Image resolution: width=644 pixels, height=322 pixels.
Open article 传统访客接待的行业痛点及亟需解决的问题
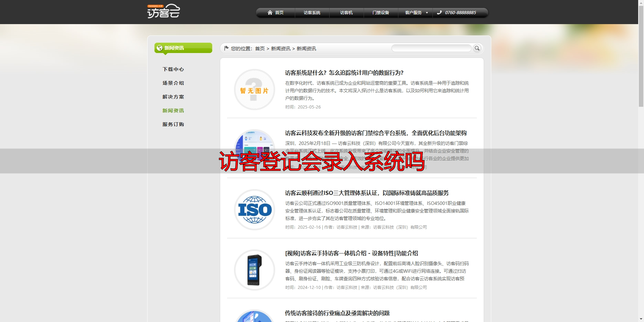point(337,313)
